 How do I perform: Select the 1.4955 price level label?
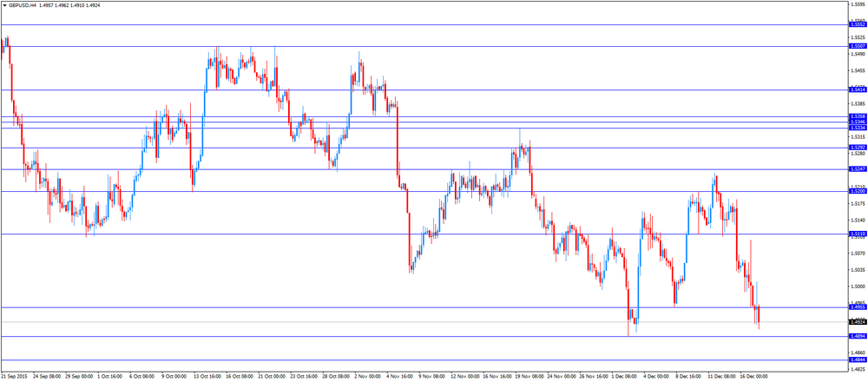[x=857, y=307]
